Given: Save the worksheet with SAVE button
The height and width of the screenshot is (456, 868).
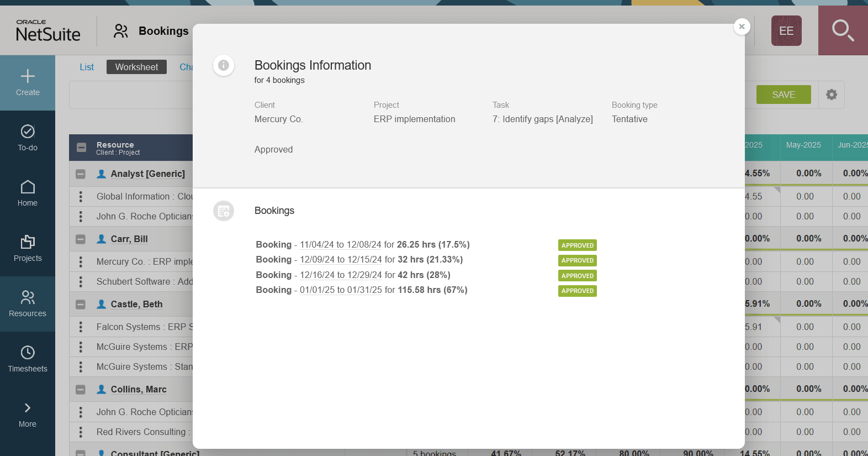Looking at the screenshot, I should (x=784, y=95).
